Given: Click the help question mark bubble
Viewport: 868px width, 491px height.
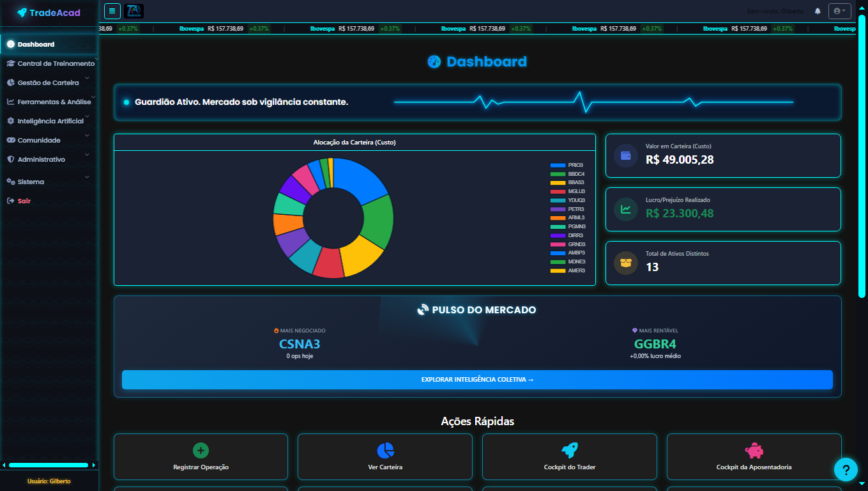Looking at the screenshot, I should [846, 469].
